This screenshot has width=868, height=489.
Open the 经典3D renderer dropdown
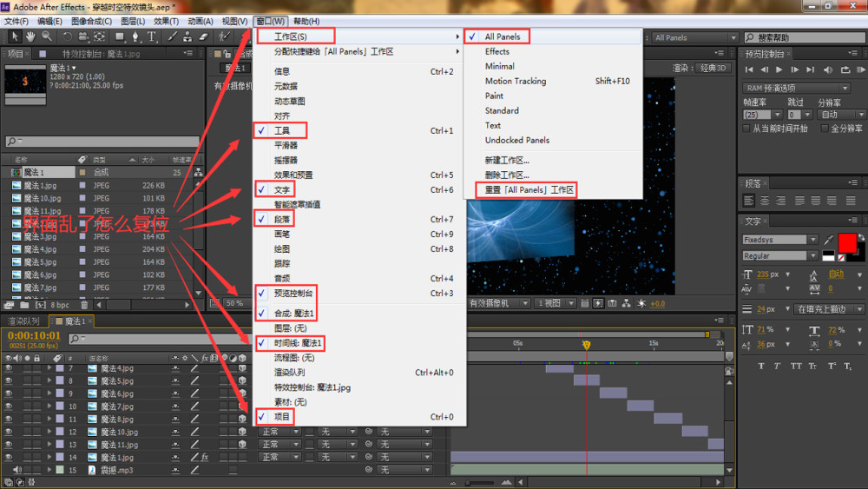pyautogui.click(x=713, y=68)
